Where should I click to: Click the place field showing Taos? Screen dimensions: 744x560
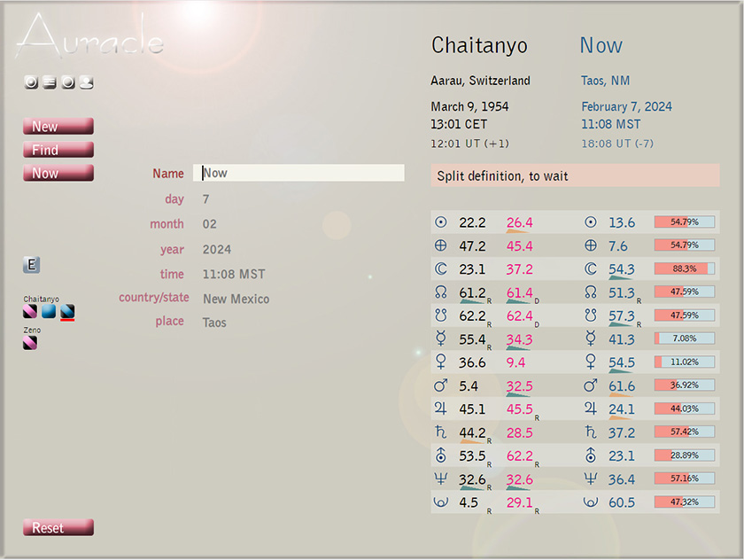pyautogui.click(x=215, y=323)
